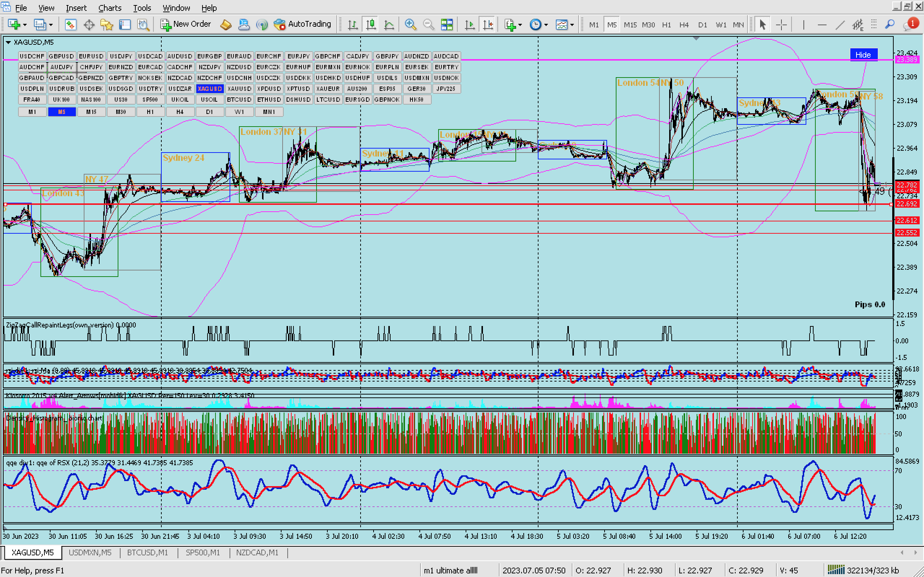Click the XAUUSD symbol button
924x577 pixels.
coord(239,89)
